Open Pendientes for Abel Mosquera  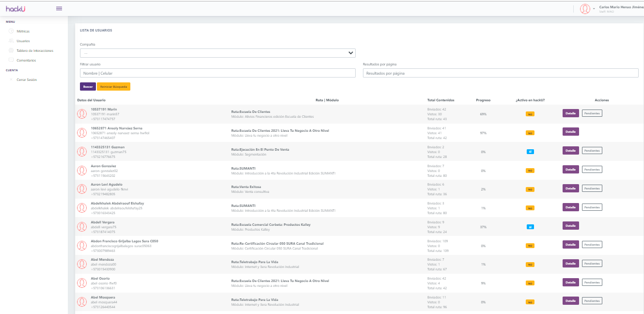(x=592, y=300)
